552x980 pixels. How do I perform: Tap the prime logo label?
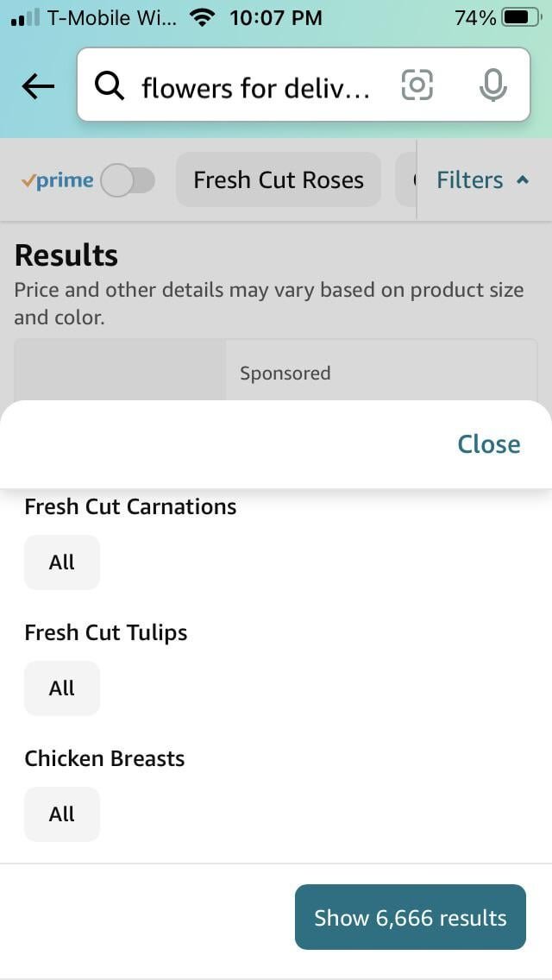57,180
